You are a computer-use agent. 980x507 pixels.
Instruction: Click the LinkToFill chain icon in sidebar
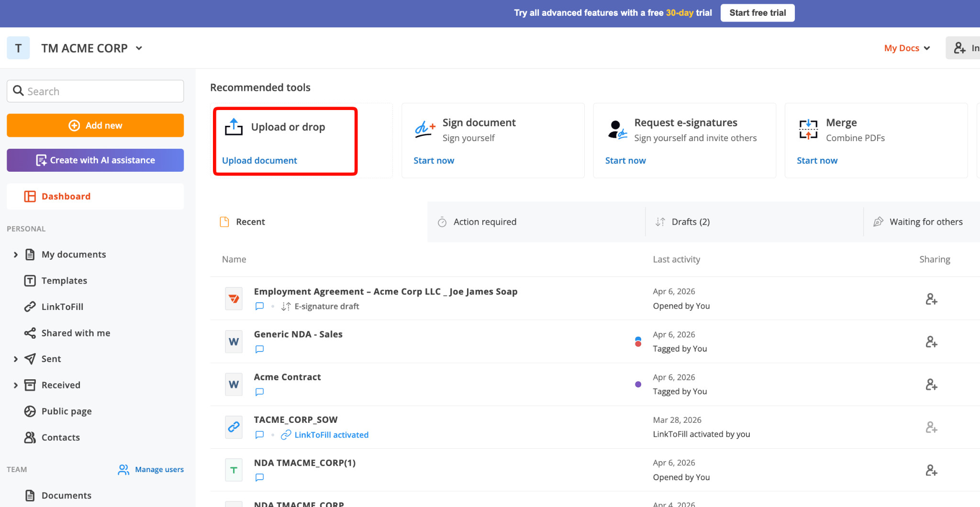click(x=30, y=307)
